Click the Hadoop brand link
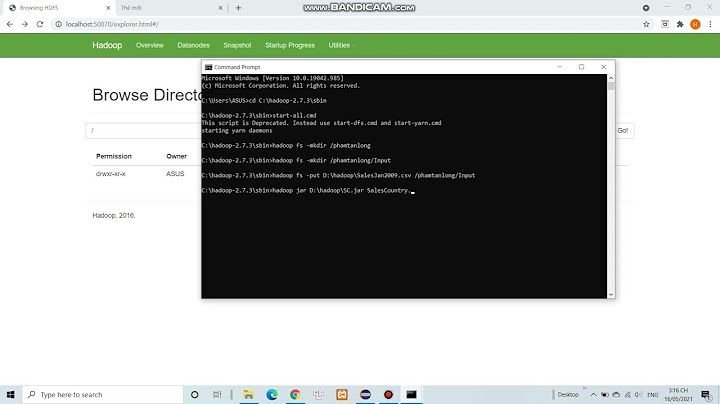 pyautogui.click(x=107, y=45)
